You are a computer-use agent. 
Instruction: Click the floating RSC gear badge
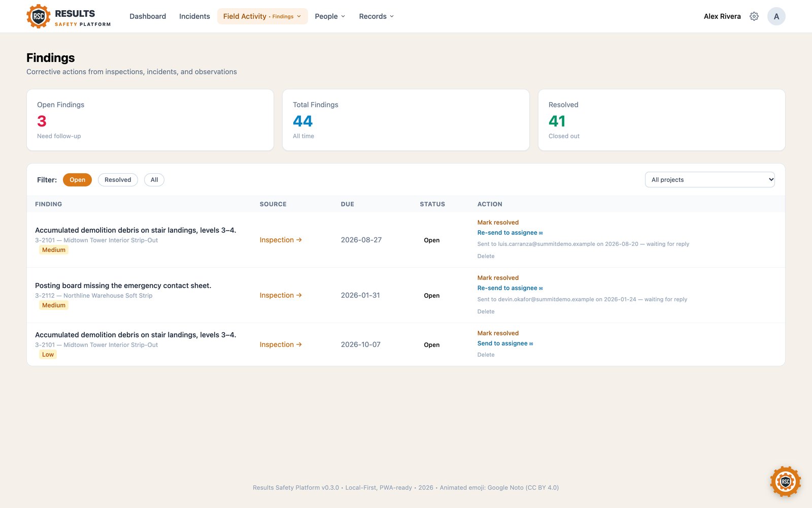pyautogui.click(x=785, y=481)
